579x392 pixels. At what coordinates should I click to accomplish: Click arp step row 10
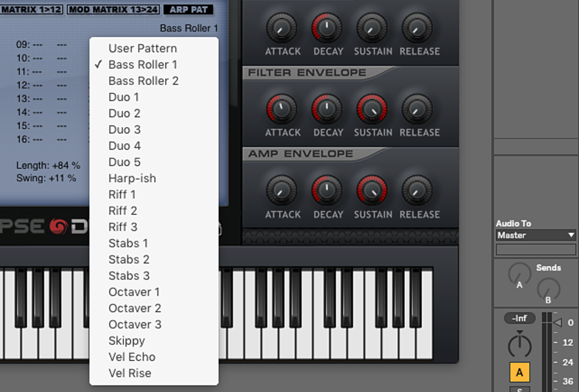point(42,58)
